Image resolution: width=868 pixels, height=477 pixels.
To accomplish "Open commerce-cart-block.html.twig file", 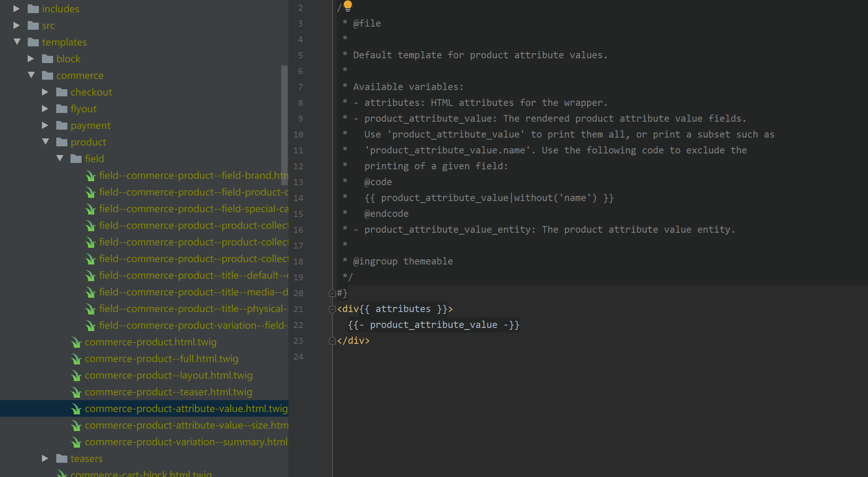I will coord(141,473).
